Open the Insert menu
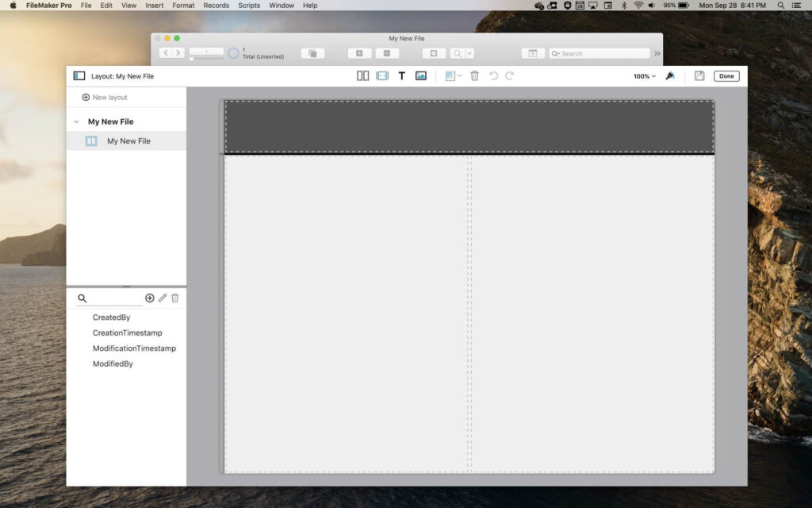The height and width of the screenshot is (508, 812). coord(154,6)
